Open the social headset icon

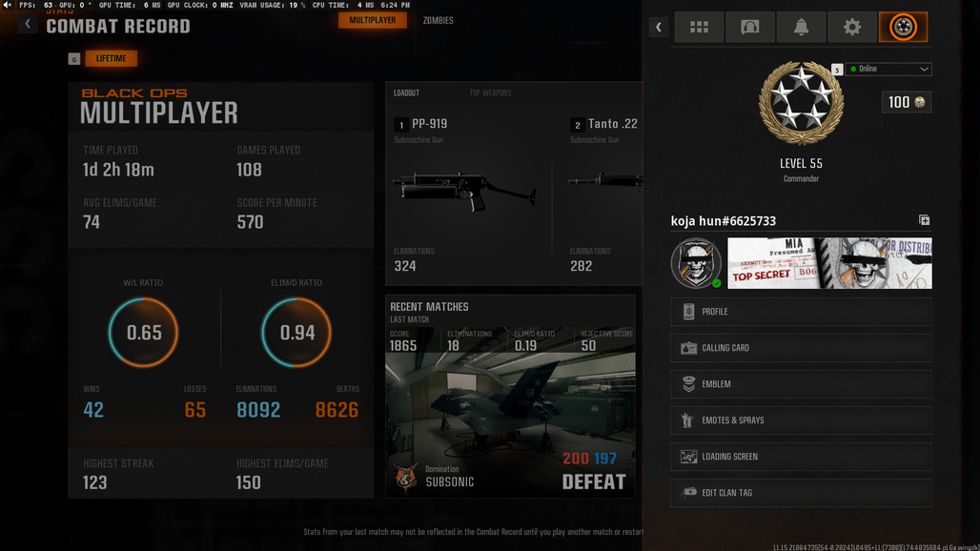[x=749, y=27]
